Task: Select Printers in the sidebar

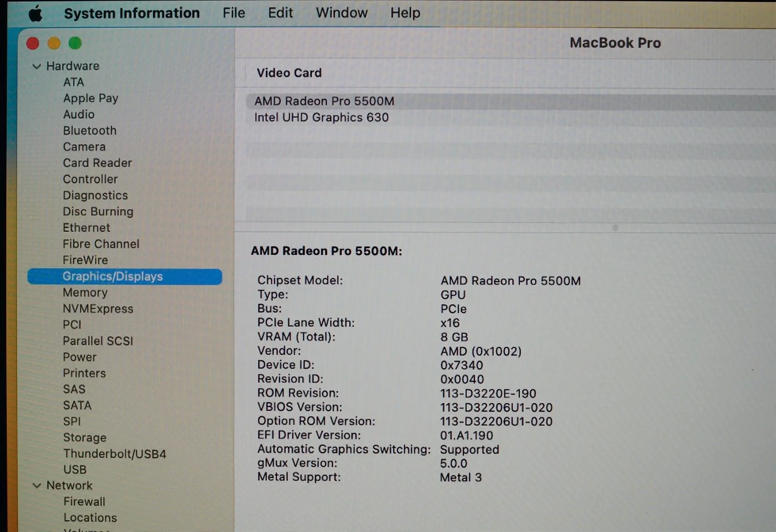Action: click(x=84, y=373)
